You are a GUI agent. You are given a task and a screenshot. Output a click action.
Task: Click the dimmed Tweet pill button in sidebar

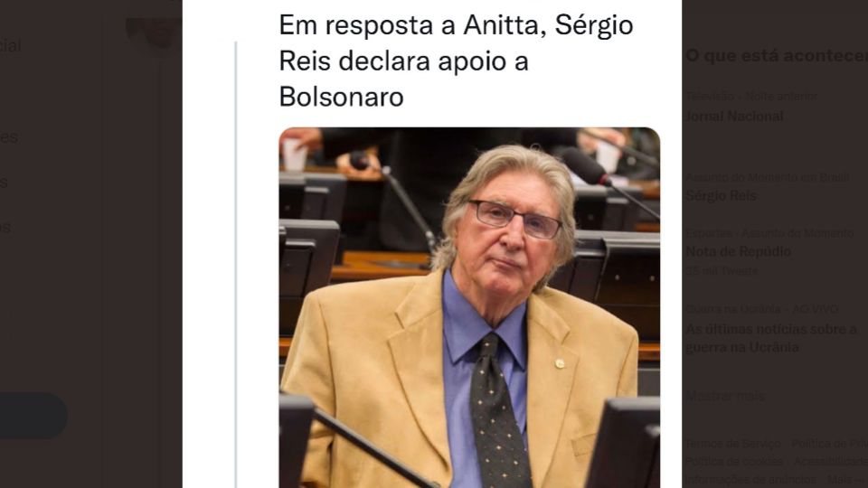point(33,416)
